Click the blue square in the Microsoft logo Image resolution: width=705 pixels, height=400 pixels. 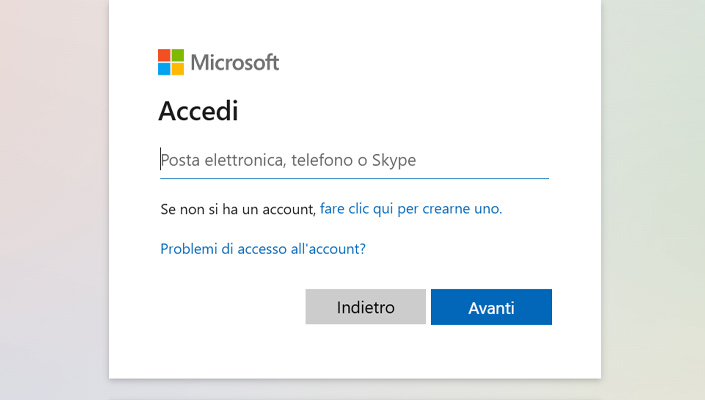[164, 69]
